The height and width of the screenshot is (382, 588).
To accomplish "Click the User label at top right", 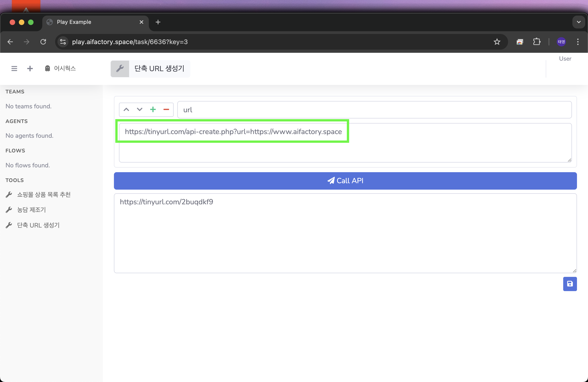I will click(565, 59).
